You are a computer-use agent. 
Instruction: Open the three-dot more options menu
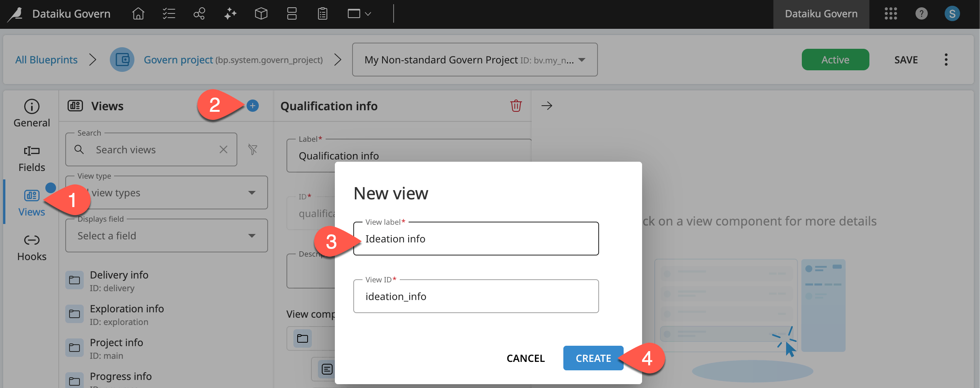[946, 60]
